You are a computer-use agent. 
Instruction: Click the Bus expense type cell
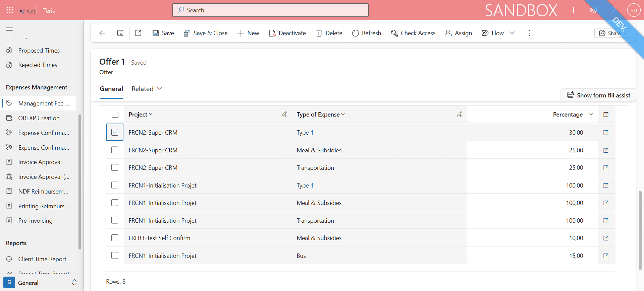pos(301,256)
